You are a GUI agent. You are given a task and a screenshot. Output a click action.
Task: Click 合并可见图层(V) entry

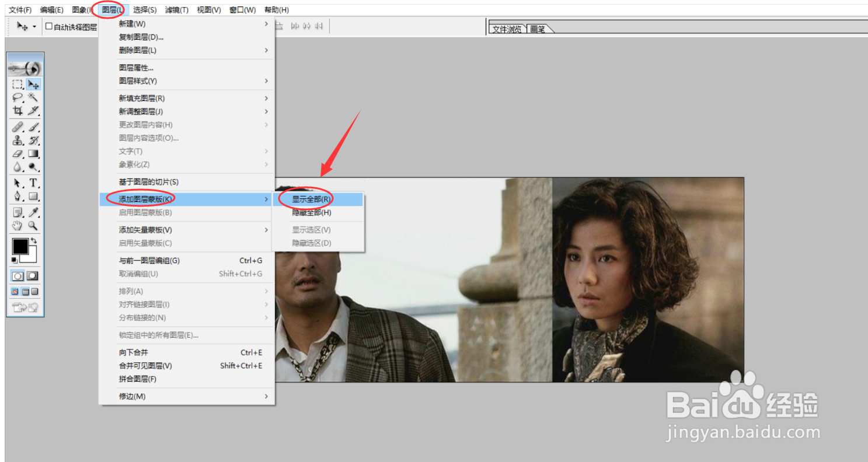tap(186, 366)
